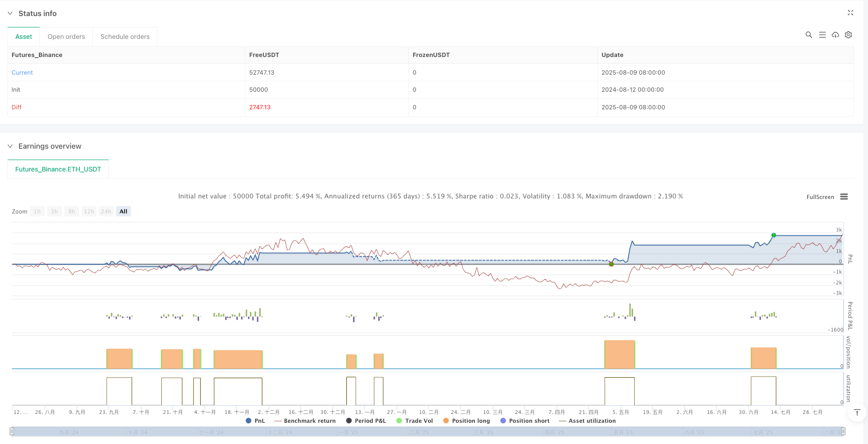Switch to the Schedule orders tab

[125, 37]
